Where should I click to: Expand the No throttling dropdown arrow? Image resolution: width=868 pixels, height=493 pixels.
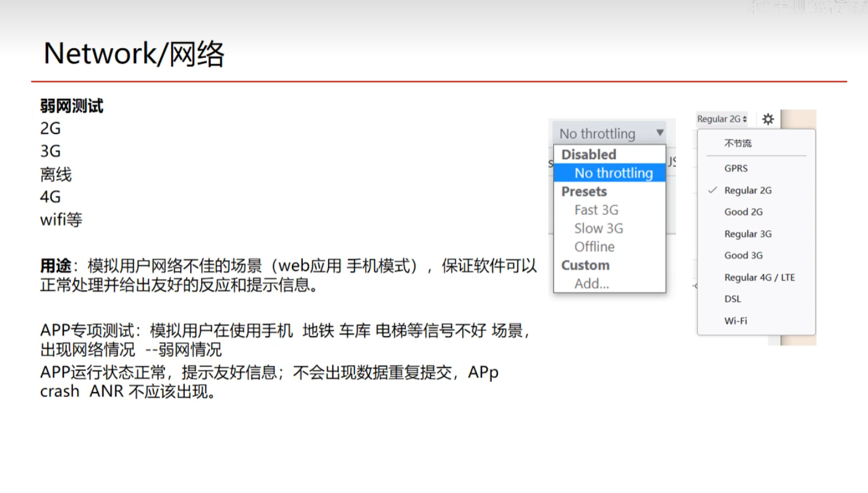660,133
